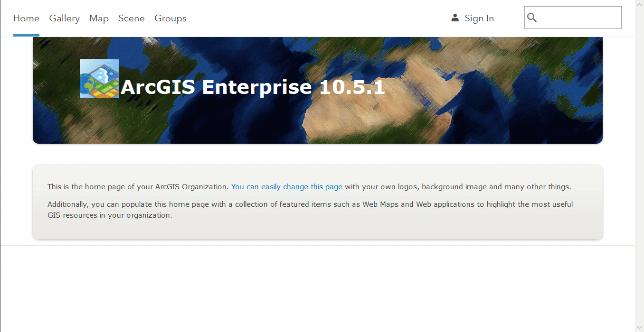
Task: Click the "ArcGIS Enterprise 10.5.1" banner title
Action: tap(253, 87)
